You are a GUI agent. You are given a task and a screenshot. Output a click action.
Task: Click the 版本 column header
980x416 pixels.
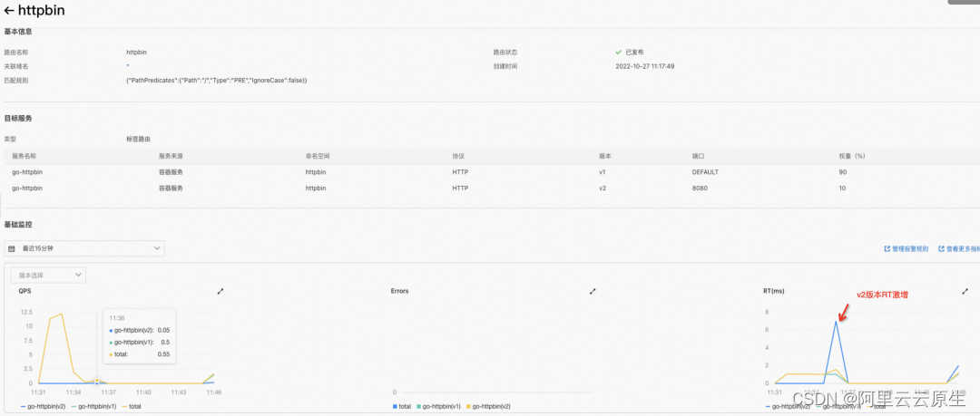pos(605,156)
